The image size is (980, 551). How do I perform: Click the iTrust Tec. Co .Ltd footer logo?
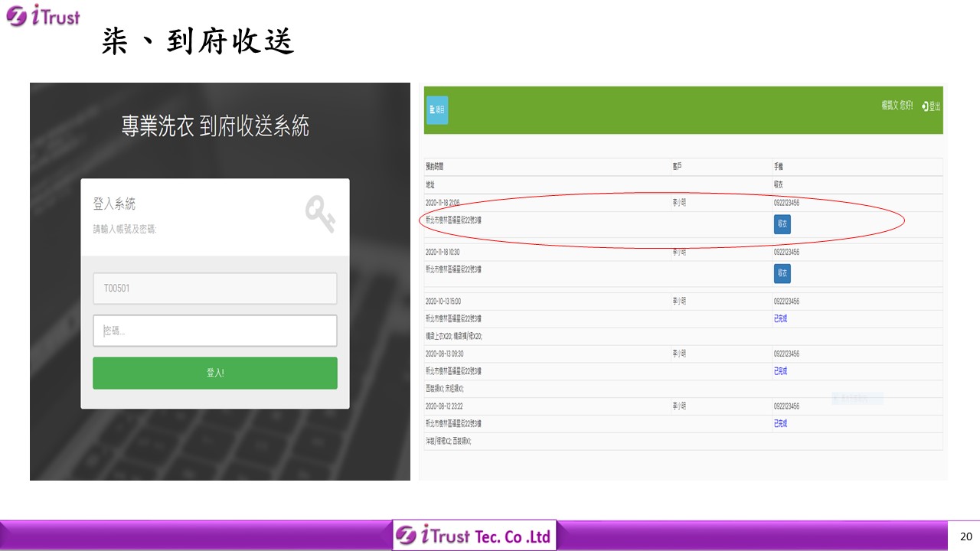coord(475,536)
